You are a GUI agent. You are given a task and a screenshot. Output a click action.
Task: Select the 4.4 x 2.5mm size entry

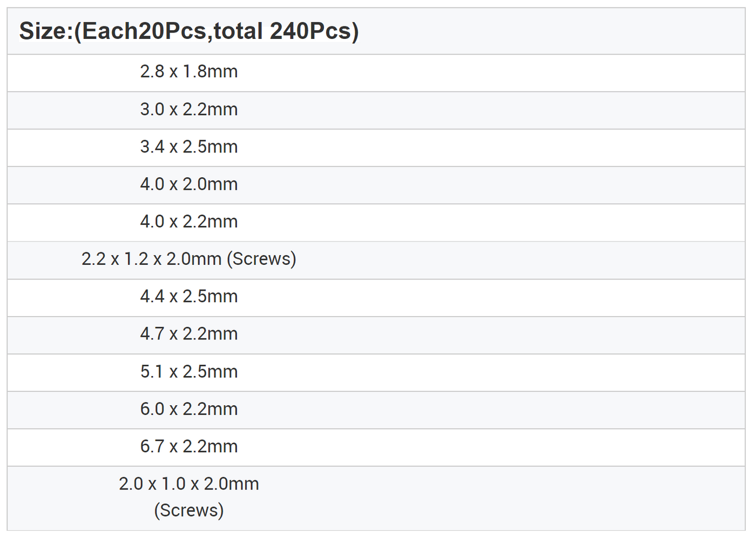coord(189,297)
